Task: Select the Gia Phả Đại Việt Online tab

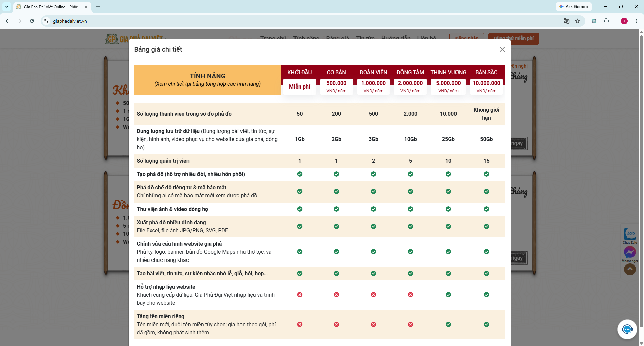Action: [x=52, y=7]
